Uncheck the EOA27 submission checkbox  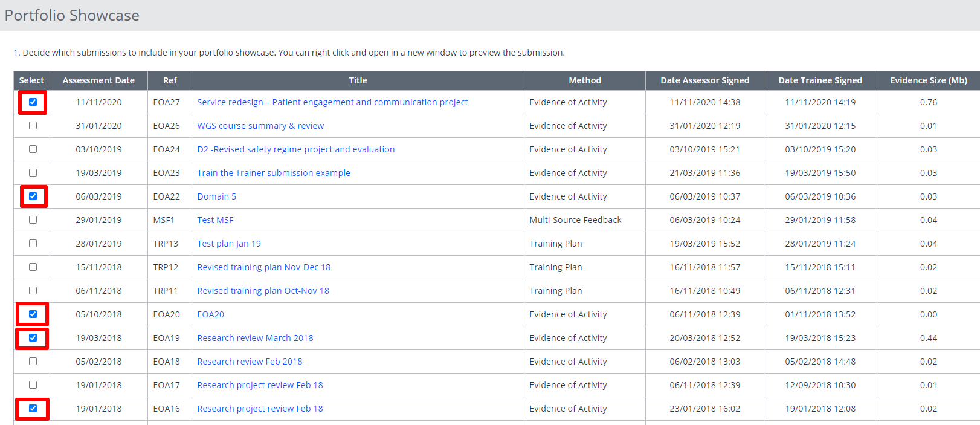tap(33, 102)
